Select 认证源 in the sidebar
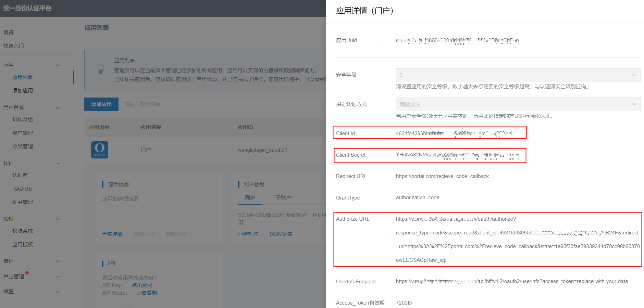Screen dimensions: 644x308 point(20,175)
